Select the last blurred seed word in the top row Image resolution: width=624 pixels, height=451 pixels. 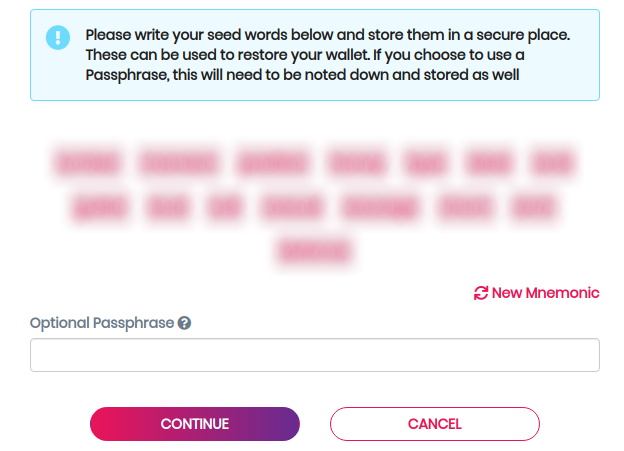[554, 162]
